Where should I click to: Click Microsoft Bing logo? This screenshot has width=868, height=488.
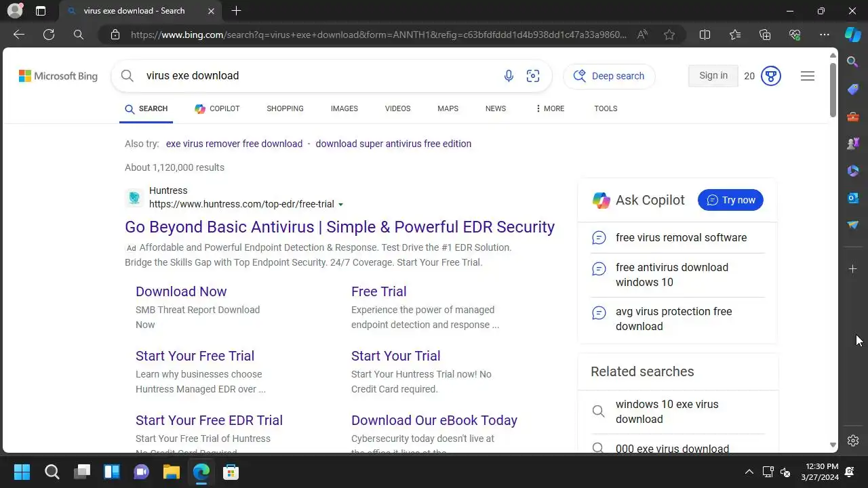58,76
